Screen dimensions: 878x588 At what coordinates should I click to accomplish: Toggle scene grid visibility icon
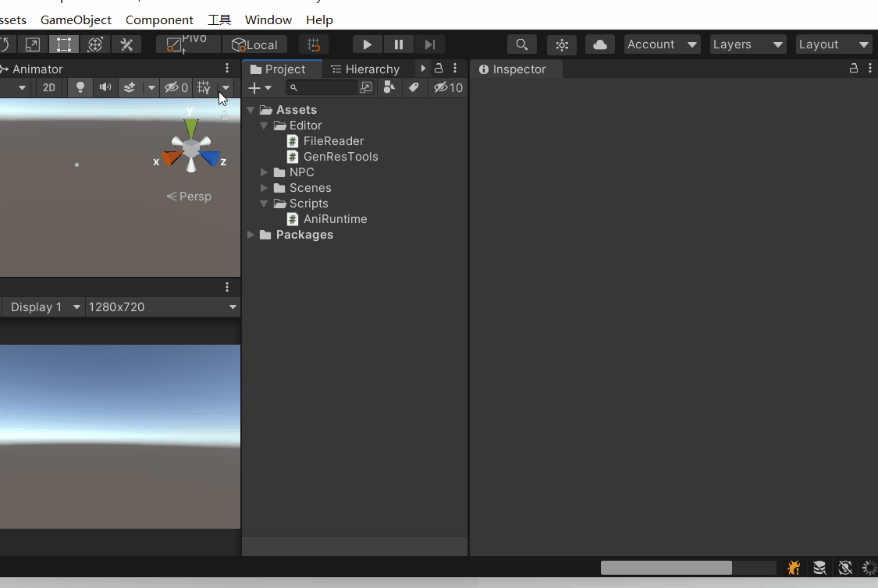(x=204, y=88)
